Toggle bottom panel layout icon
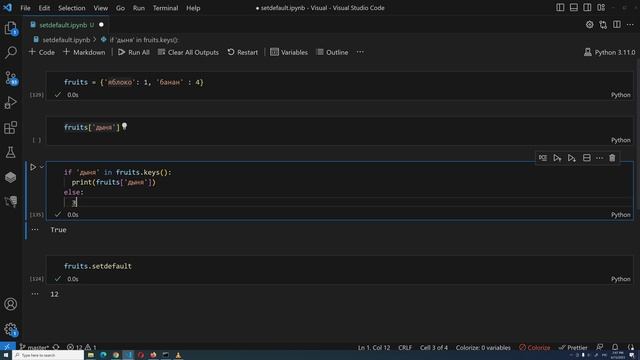Viewport: 640px width, 360px height. point(573,8)
